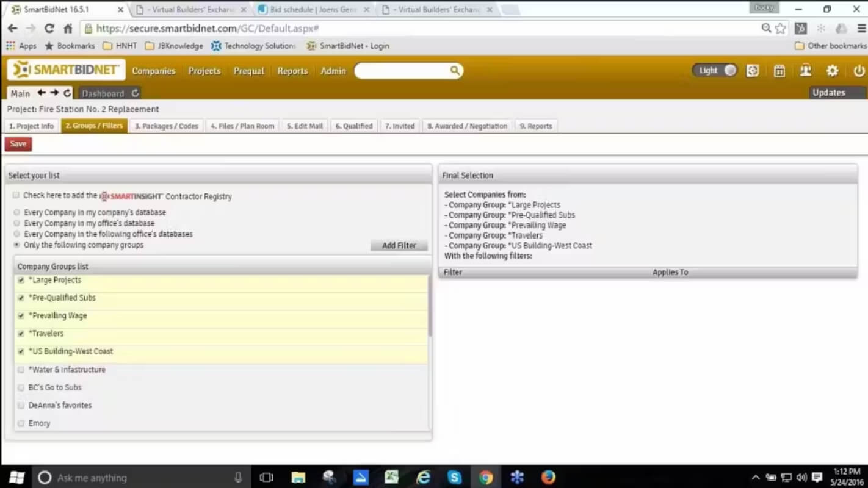Viewport: 868px width, 488px height.
Task: Open Skype from the taskbar
Action: coord(455,477)
